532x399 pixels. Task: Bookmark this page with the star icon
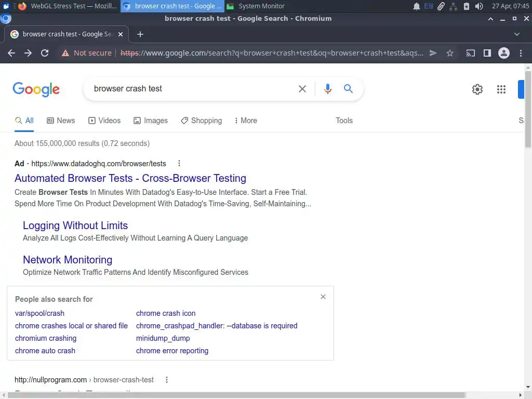[450, 53]
